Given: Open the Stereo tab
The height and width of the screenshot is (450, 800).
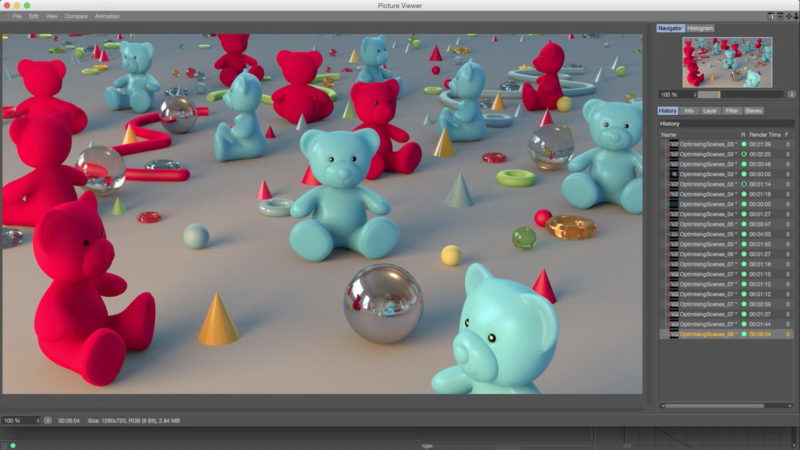Looking at the screenshot, I should [753, 110].
